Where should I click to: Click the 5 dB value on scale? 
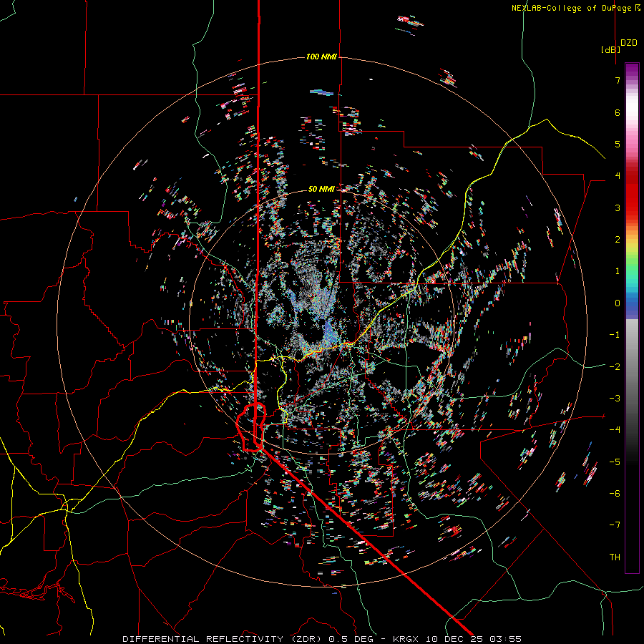click(x=618, y=144)
